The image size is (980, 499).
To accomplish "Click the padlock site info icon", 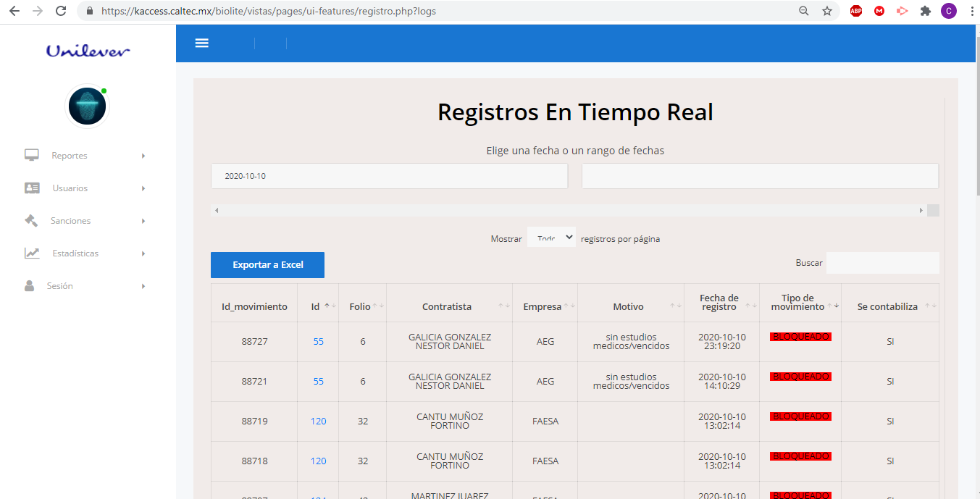I will coord(90,11).
